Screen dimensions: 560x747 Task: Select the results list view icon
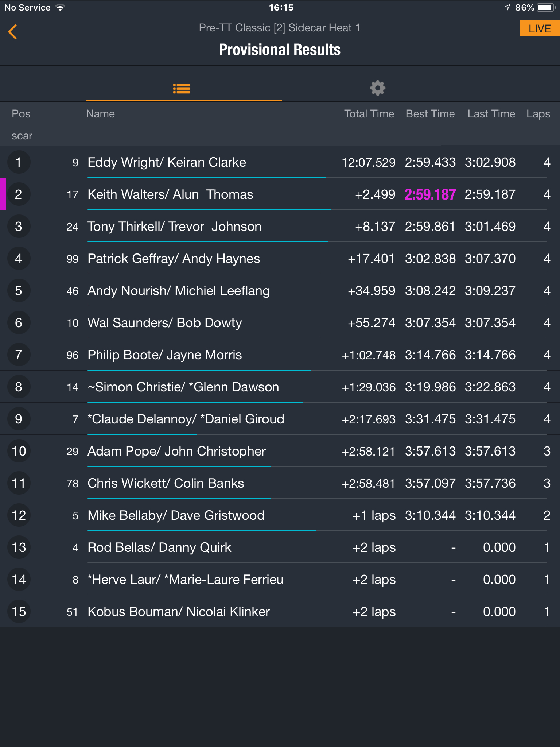[x=182, y=88]
